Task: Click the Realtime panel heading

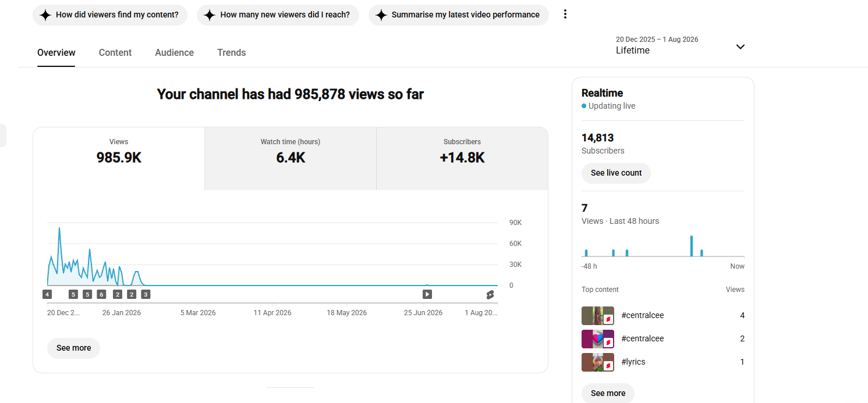Action: [x=602, y=93]
